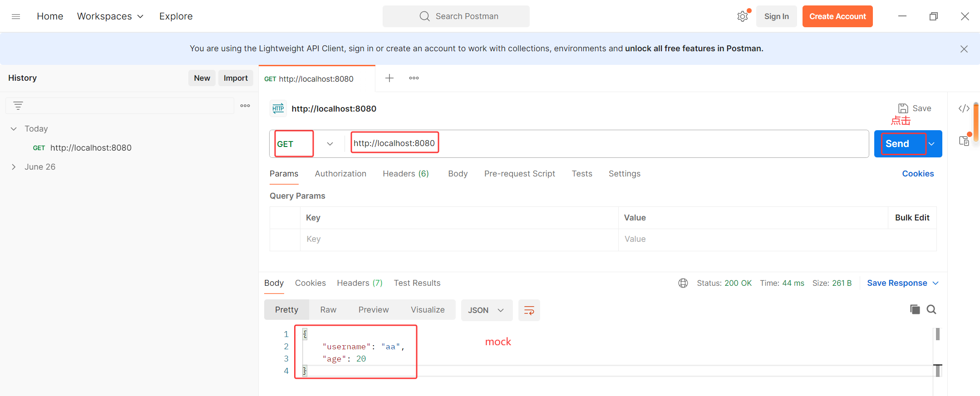980x396 pixels.
Task: Open the Send button dropdown arrow
Action: coord(932,144)
